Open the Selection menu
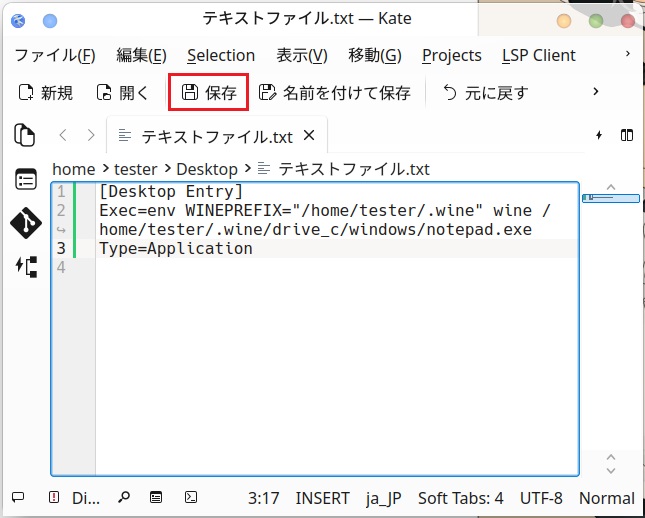The image size is (645, 518). coord(220,55)
